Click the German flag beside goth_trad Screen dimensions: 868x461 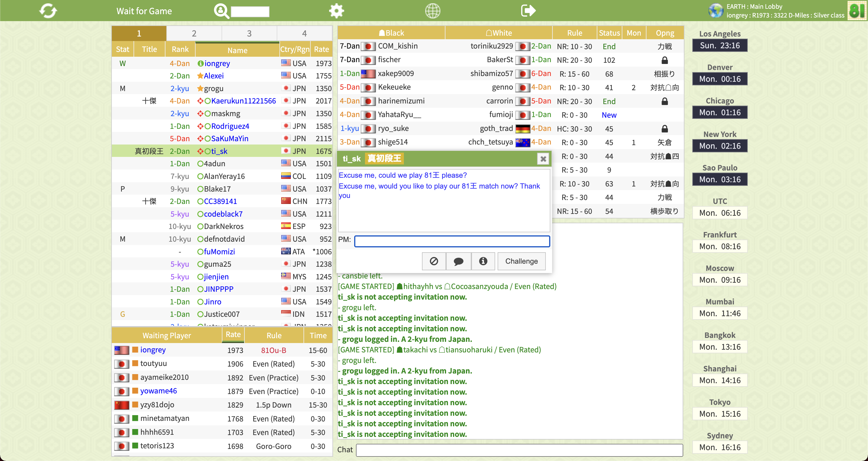523,129
